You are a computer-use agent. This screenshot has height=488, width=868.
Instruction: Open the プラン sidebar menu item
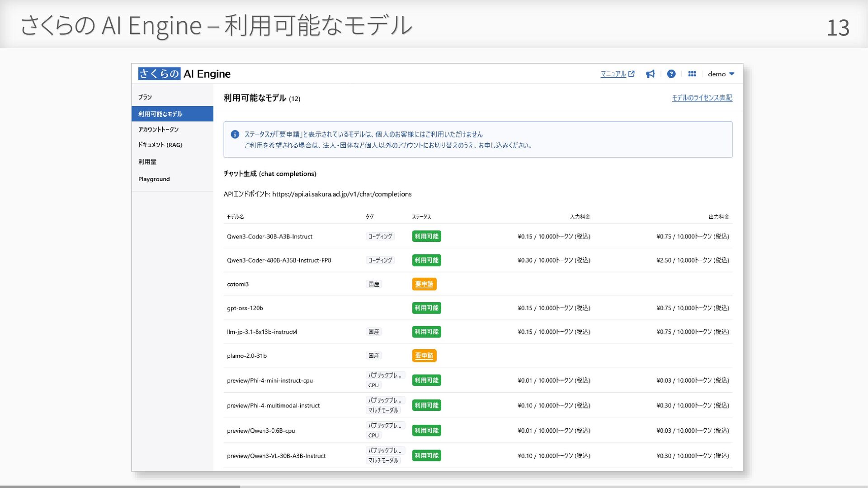145,97
